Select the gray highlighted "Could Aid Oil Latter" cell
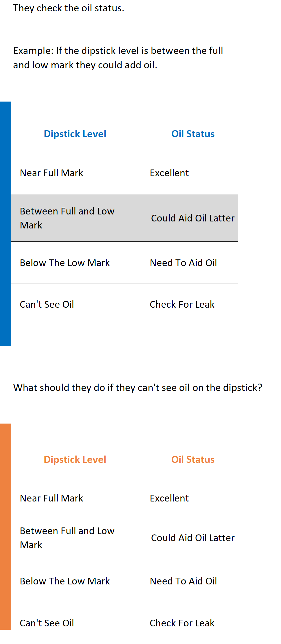 coord(193,218)
